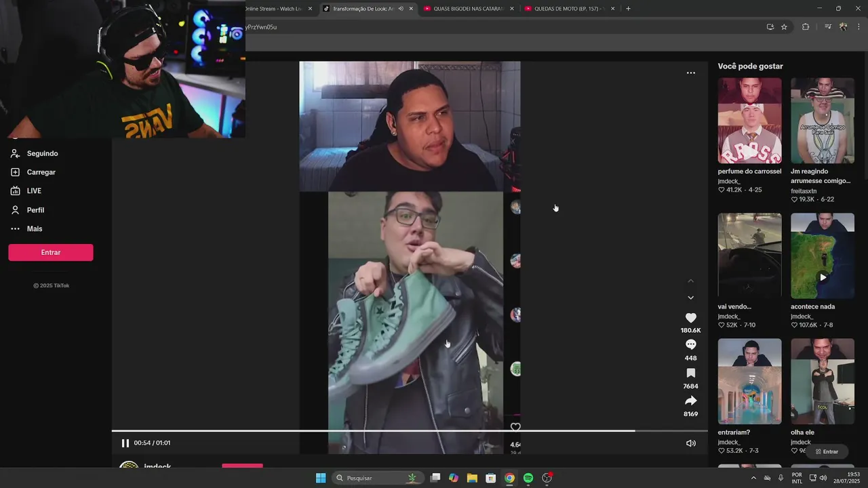Open Chrome profile avatar

click(843, 27)
